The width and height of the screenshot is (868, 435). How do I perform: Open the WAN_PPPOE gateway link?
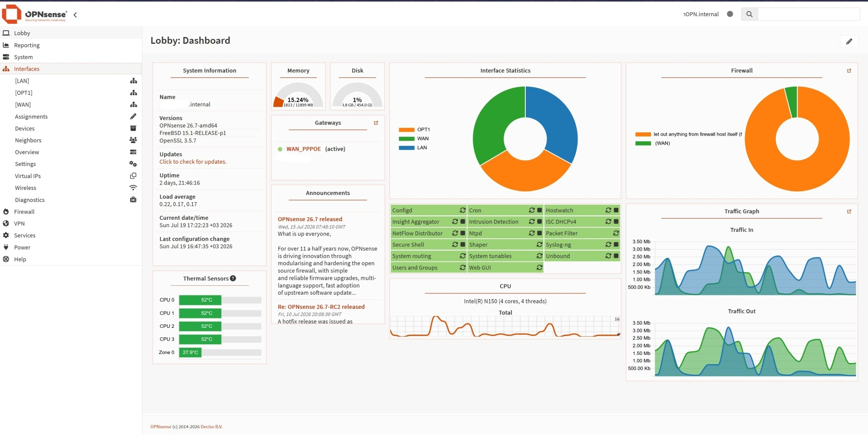(303, 149)
